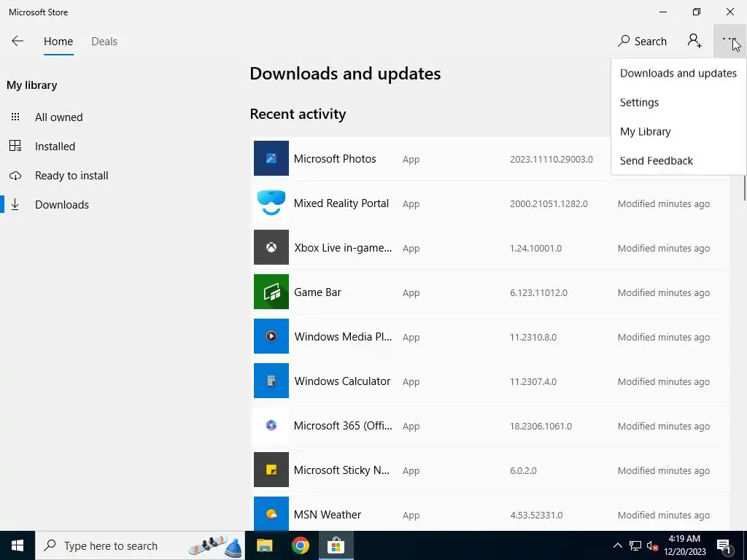
Task: Click the muted volume tray icon
Action: 652,545
